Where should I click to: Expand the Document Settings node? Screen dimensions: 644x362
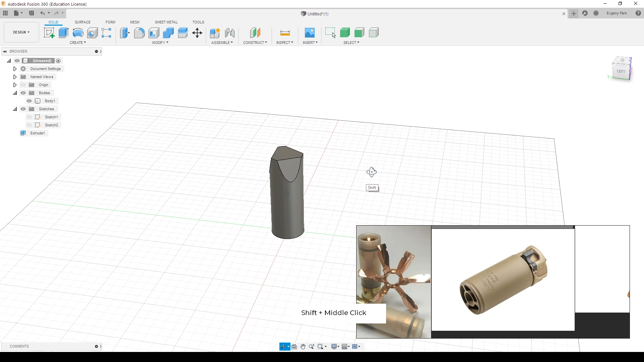15,69
